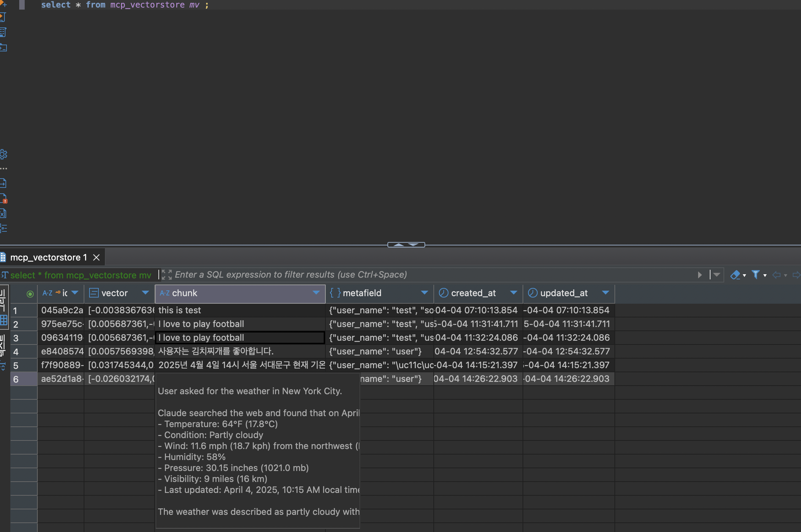Open the editor settings gear icon

click(x=3, y=154)
